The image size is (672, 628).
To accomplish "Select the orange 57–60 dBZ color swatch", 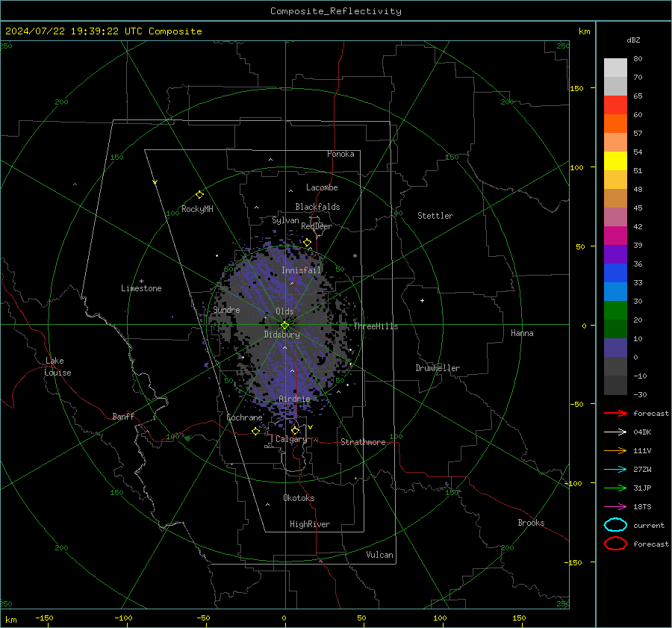I will click(615, 123).
